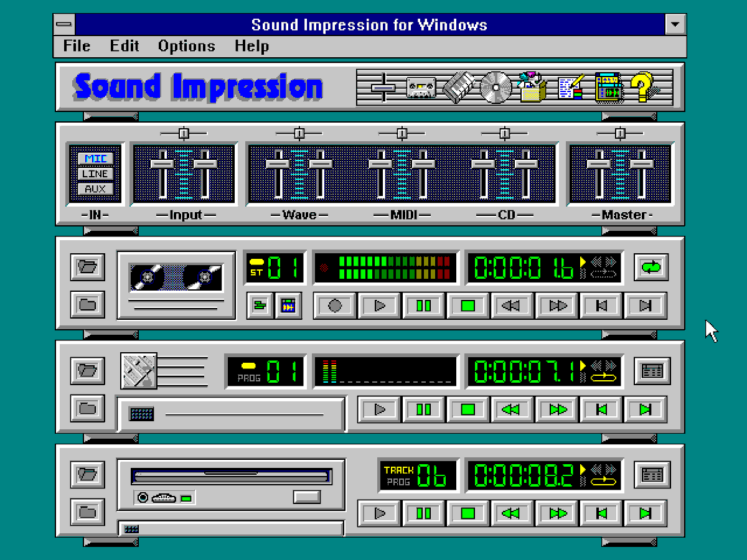Open a file in the wave player

(x=88, y=267)
